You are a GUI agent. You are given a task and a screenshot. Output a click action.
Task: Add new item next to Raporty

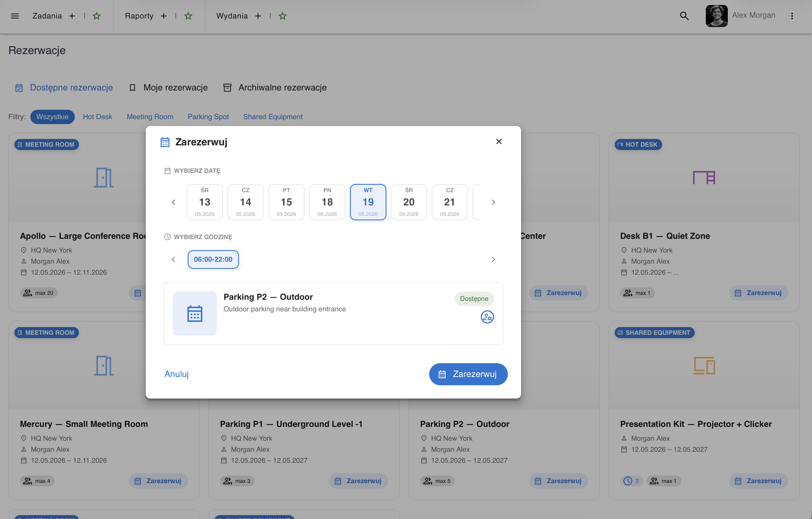(x=164, y=16)
